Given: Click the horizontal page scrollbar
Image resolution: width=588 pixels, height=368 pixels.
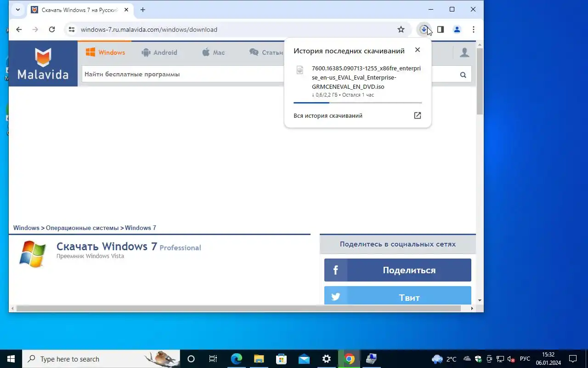Looking at the screenshot, I should pos(238,308).
